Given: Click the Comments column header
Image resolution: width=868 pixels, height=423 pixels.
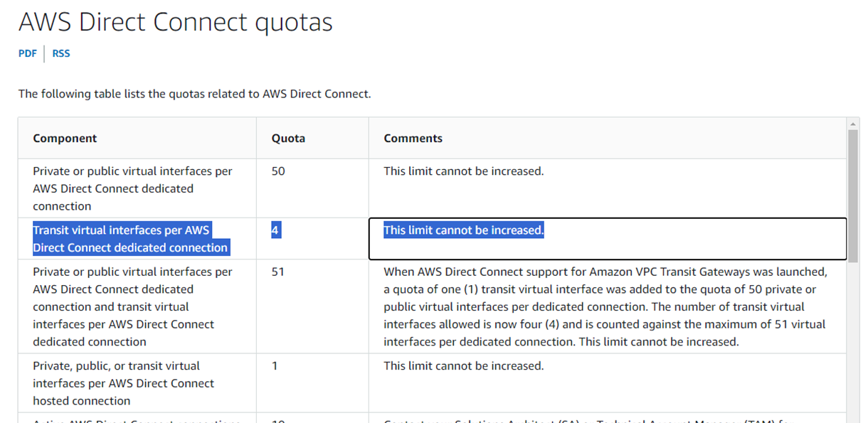Looking at the screenshot, I should point(413,139).
